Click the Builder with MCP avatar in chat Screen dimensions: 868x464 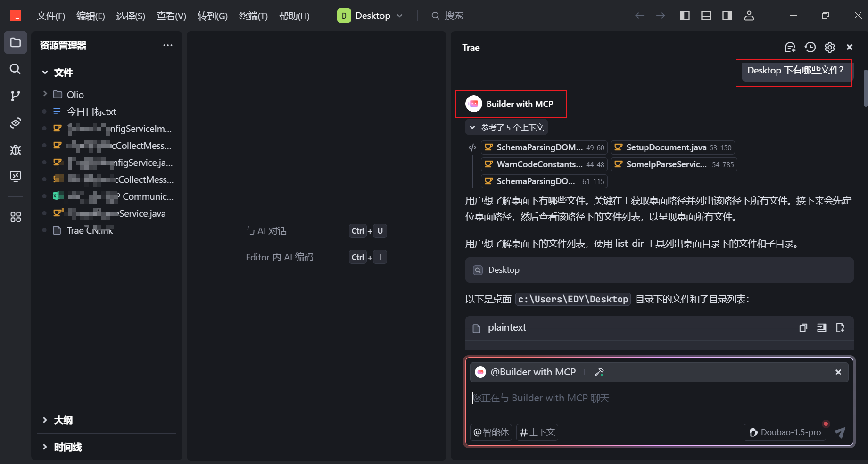tap(474, 104)
